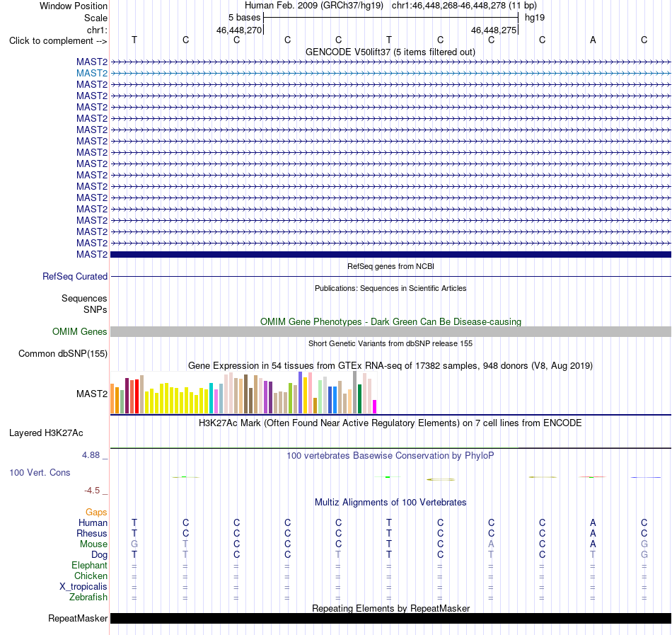The width and height of the screenshot is (672, 635).
Task: Open the GTEx Gene Expression track title
Action: click(x=390, y=366)
